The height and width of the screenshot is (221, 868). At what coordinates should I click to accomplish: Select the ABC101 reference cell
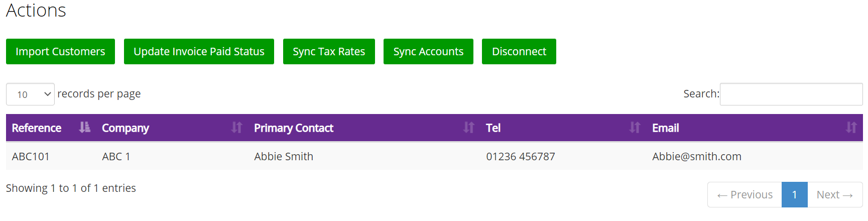(x=31, y=156)
